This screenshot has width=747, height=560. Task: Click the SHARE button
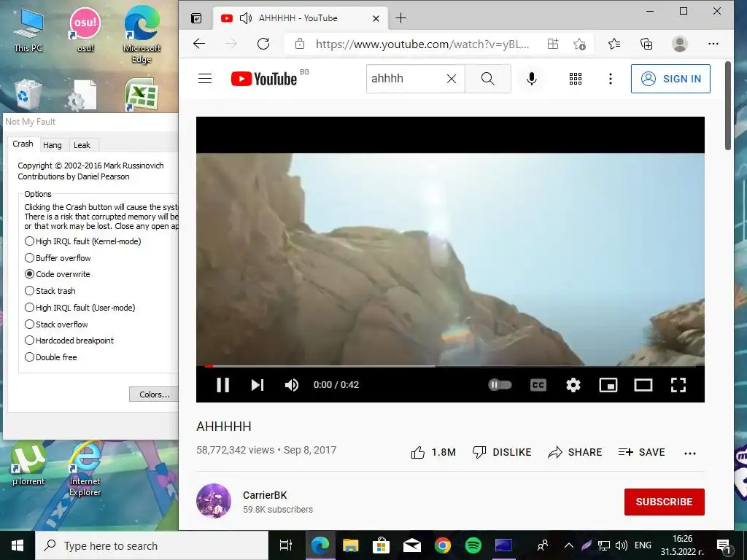coord(575,452)
